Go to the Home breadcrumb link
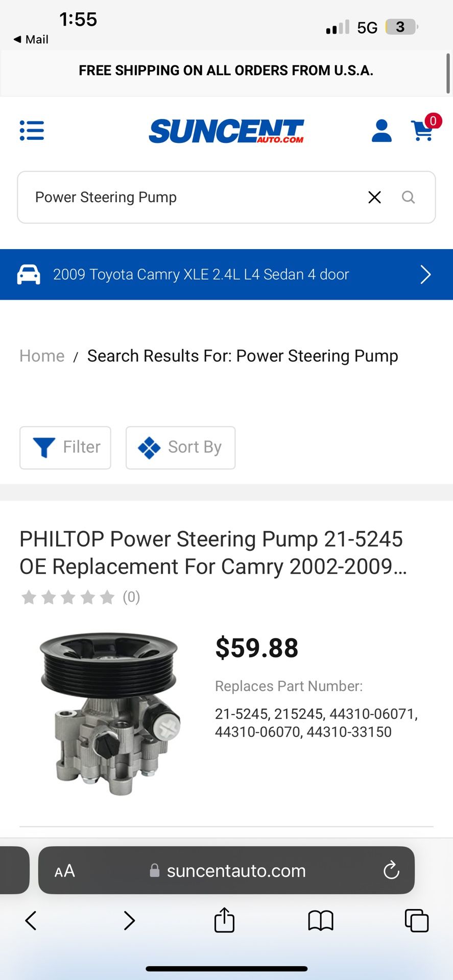Image resolution: width=453 pixels, height=980 pixels. [x=42, y=356]
